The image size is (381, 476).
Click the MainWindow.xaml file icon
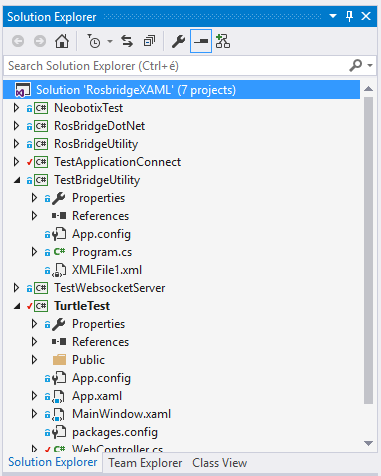coord(59,414)
